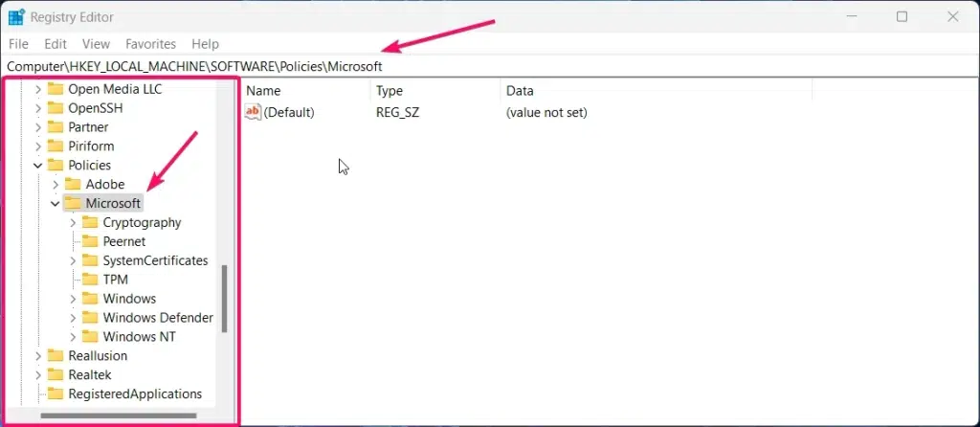Image resolution: width=980 pixels, height=427 pixels.
Task: Expand the Reallusion key
Action: coord(38,356)
